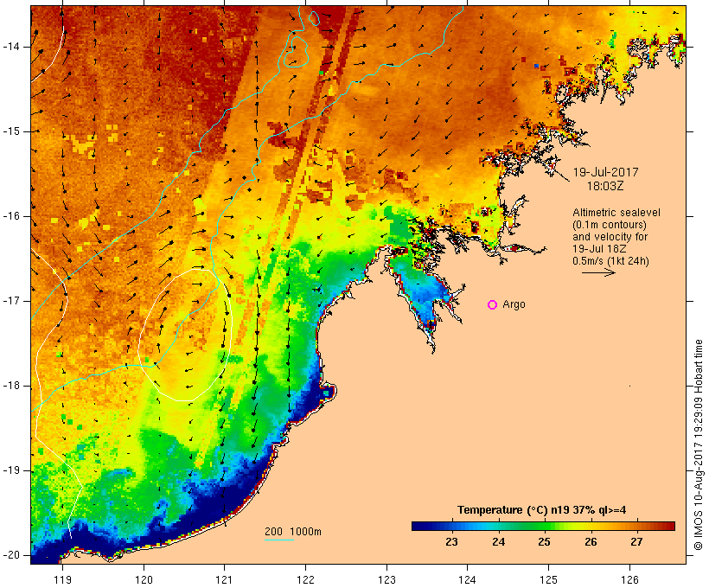Click the IMOS copyright timestamp vertical text
This screenshot has width=709, height=588.
point(699,445)
